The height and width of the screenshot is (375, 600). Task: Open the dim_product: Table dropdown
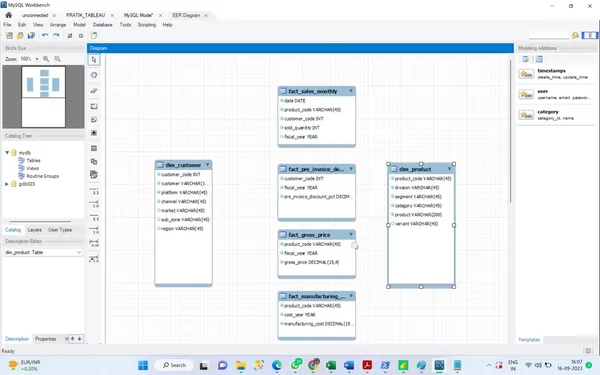[x=43, y=252]
